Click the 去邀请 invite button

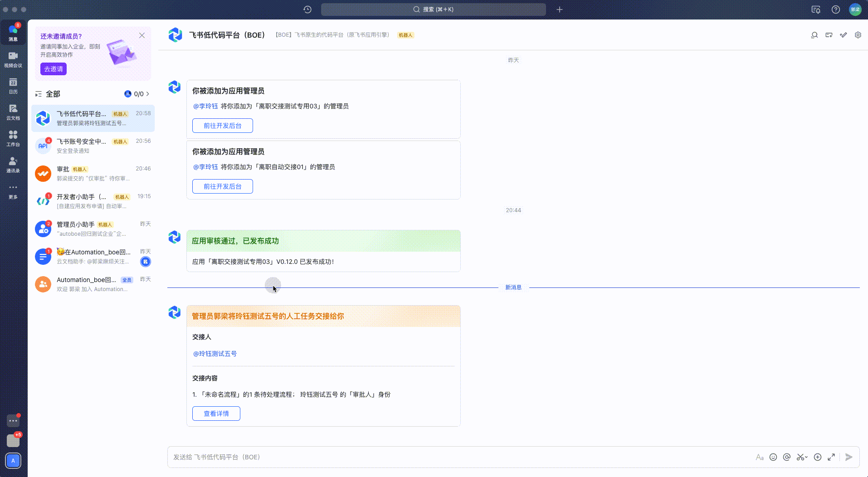click(x=54, y=69)
